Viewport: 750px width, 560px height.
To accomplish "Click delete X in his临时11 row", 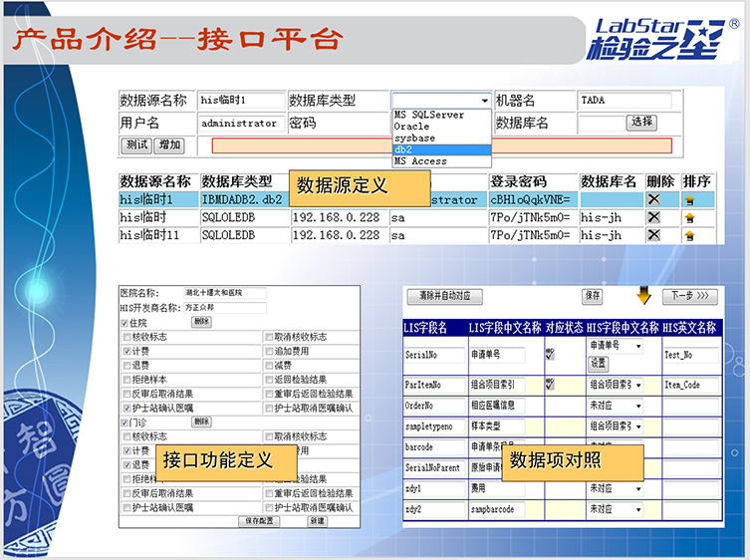I will (653, 235).
